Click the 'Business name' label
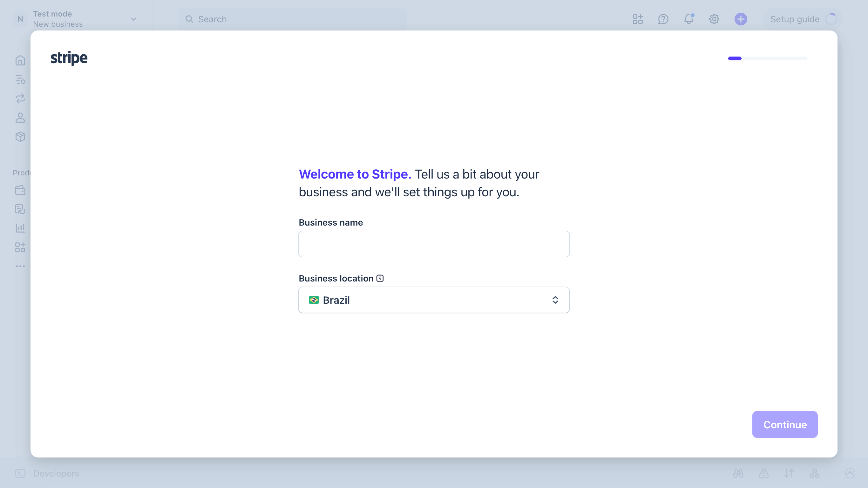 (x=330, y=222)
